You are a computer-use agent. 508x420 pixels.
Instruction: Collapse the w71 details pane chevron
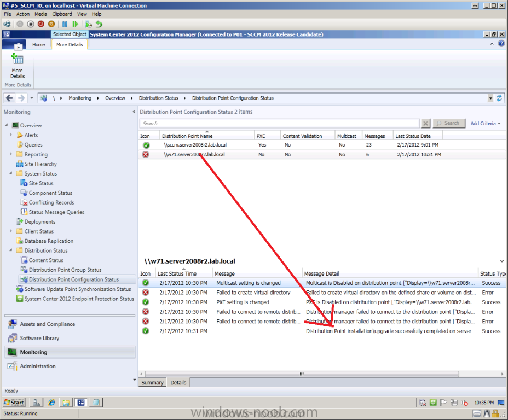[x=502, y=261]
